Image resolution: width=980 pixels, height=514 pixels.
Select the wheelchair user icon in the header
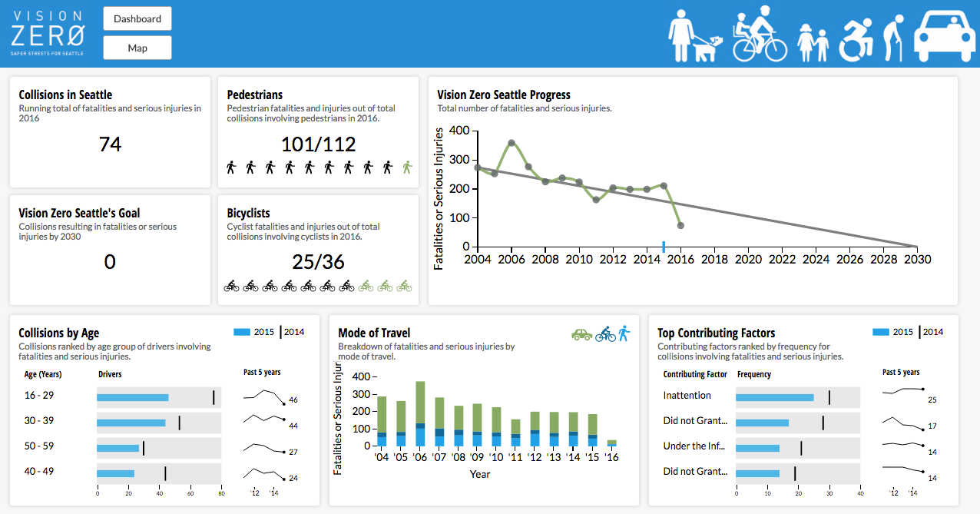click(856, 35)
